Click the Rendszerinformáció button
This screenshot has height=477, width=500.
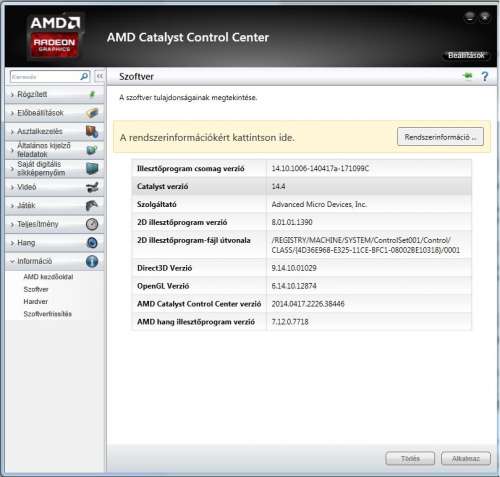coord(440,137)
